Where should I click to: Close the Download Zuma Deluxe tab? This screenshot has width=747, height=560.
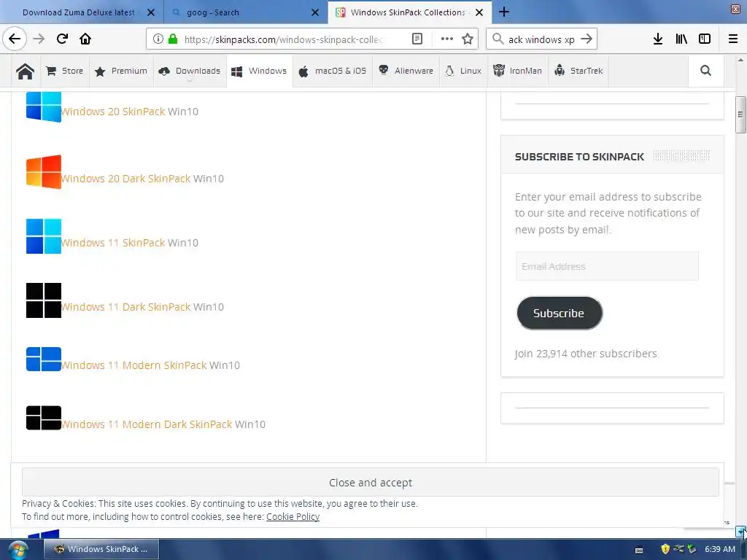tap(150, 12)
